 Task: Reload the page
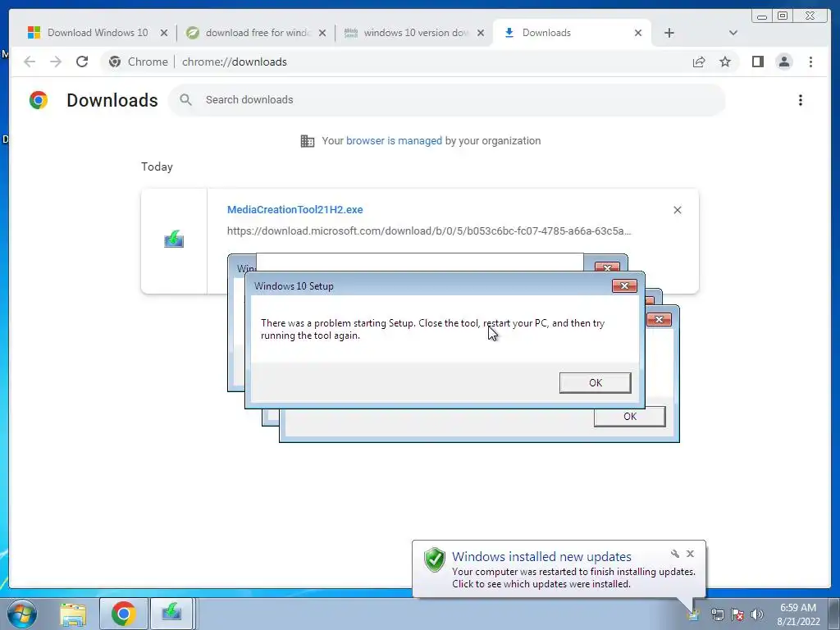82,62
